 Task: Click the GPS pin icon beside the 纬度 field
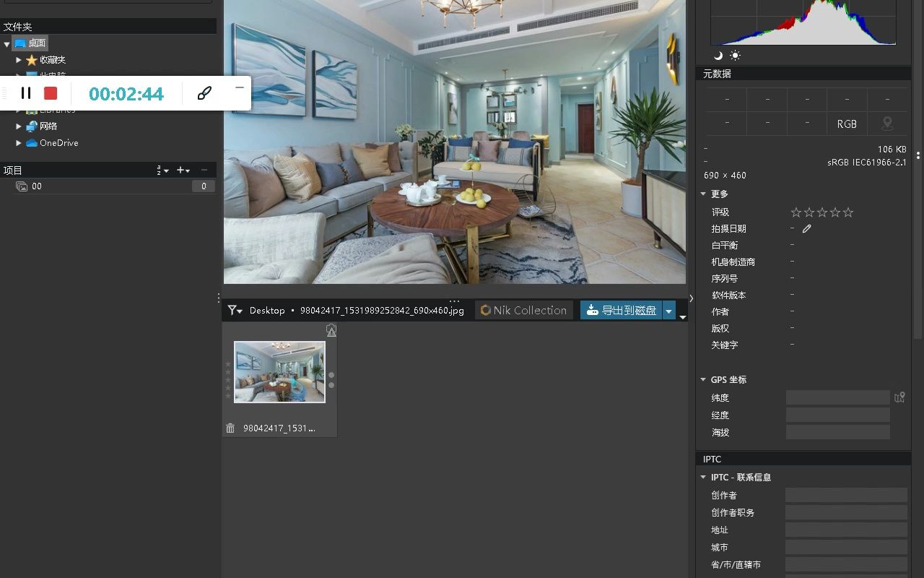[899, 397]
